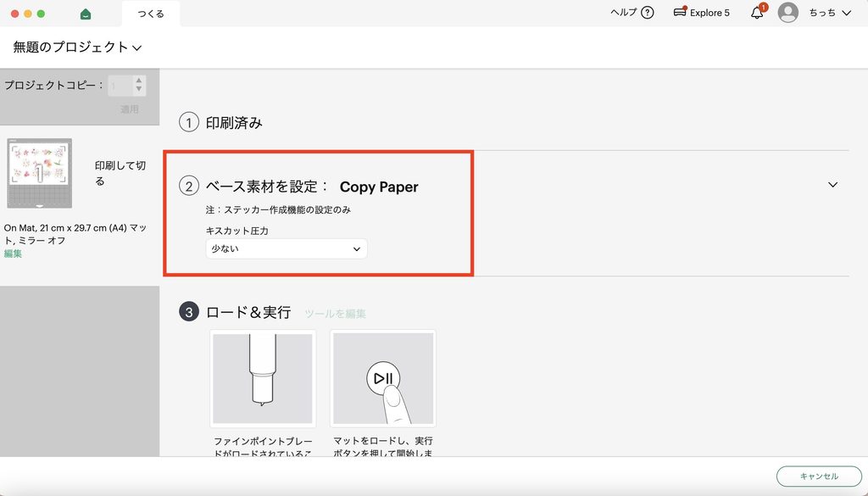Click the 編集 link under the mat
Image resolution: width=868 pixels, height=496 pixels.
point(13,254)
